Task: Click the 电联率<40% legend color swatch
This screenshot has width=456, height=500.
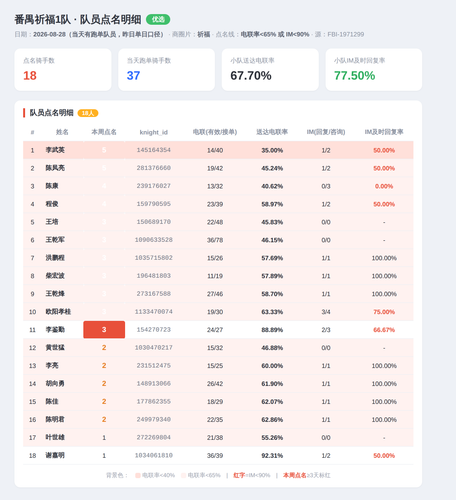Action: (x=138, y=475)
